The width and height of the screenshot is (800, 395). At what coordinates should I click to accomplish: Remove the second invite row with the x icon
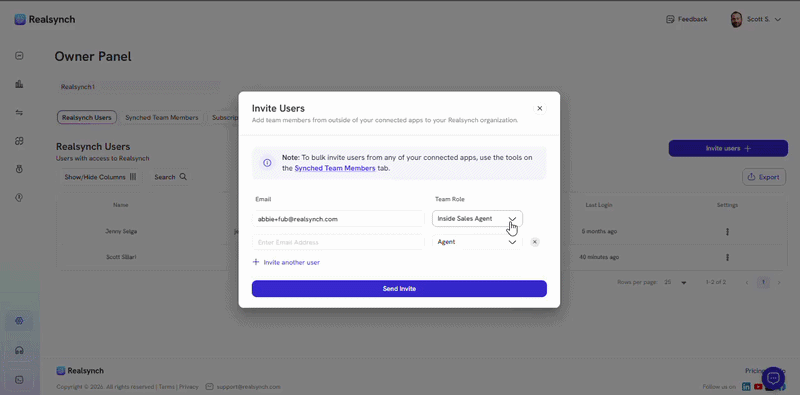(535, 242)
